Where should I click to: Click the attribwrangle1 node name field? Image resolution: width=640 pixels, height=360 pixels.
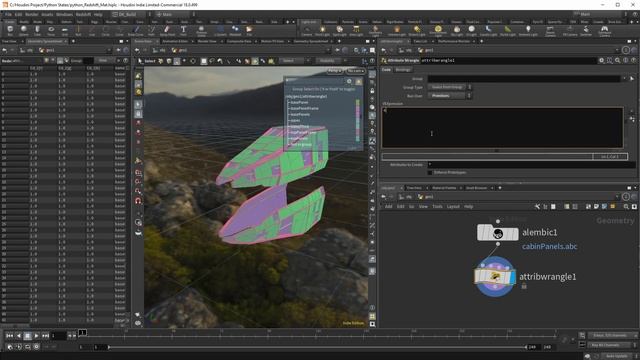[509, 60]
